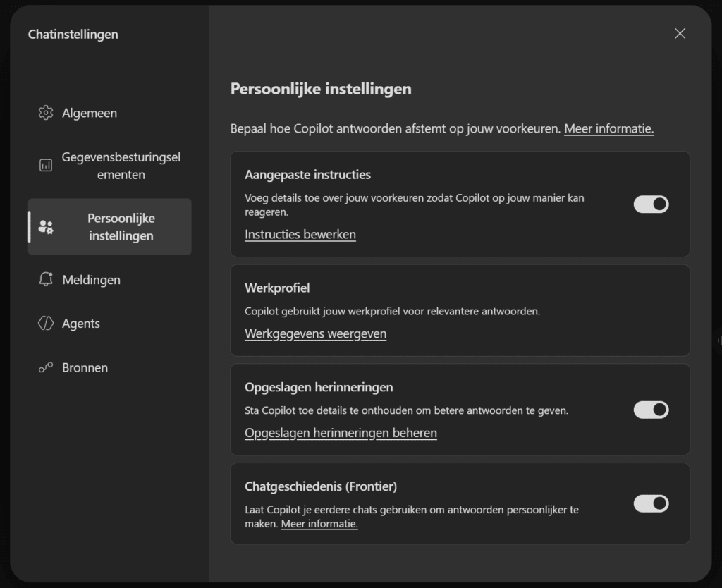Click the Meldingen bell icon

coord(46,279)
